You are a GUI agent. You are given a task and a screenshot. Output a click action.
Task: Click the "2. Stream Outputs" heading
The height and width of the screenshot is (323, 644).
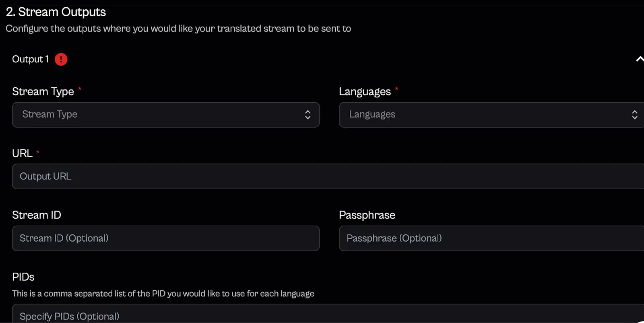click(x=56, y=12)
